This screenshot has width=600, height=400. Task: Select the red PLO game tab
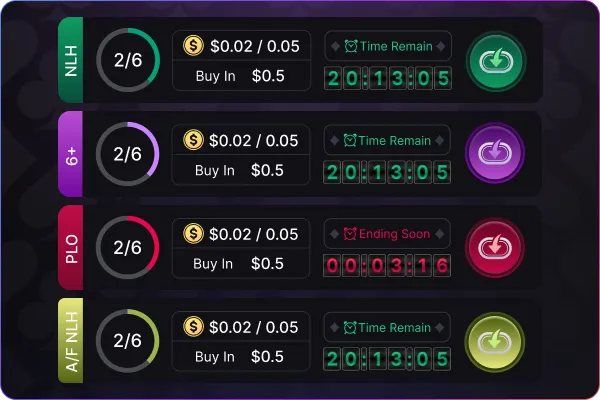pyautogui.click(x=71, y=248)
